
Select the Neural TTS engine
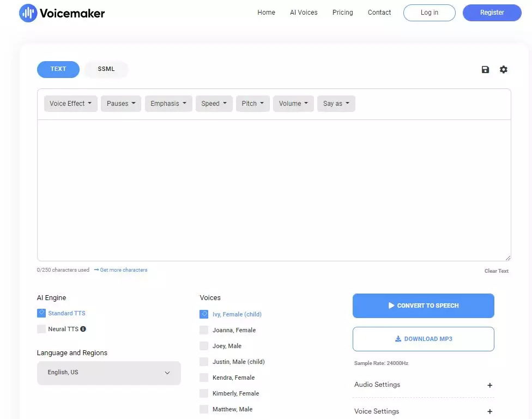pos(41,328)
